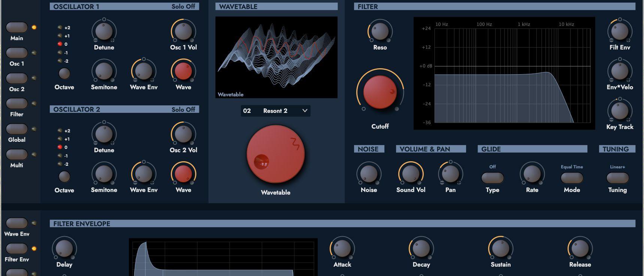
Task: Click the Oscillator 2 Octave button
Action: (x=64, y=177)
